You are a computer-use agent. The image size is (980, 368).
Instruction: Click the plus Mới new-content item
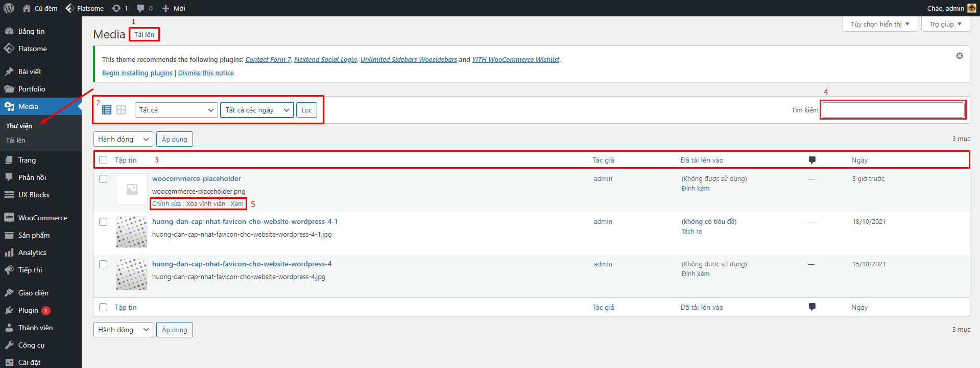point(173,8)
